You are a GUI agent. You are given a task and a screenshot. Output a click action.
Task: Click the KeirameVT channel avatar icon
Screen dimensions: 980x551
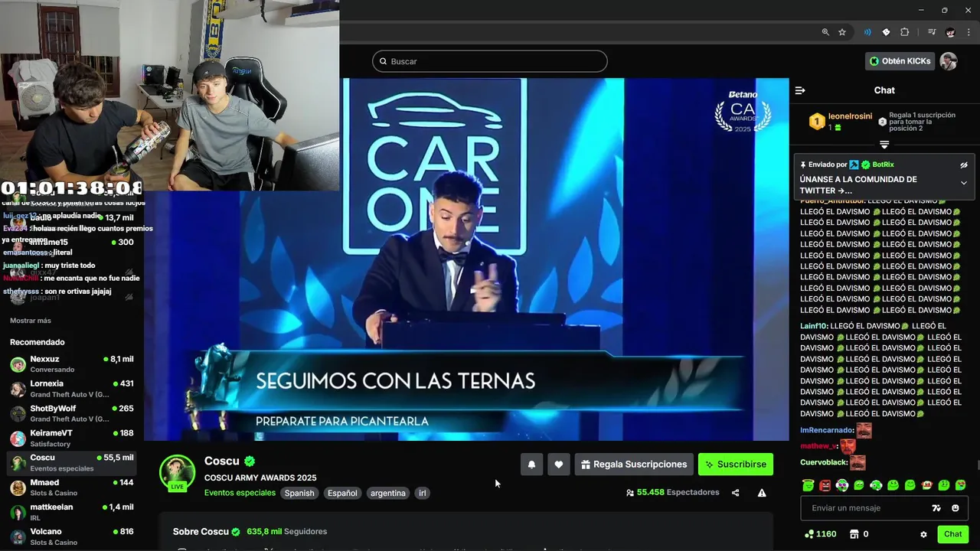(x=18, y=439)
